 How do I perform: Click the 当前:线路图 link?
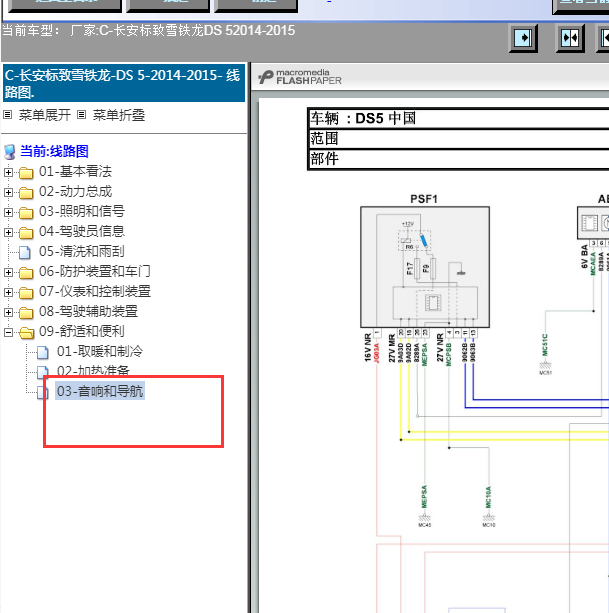point(54,151)
